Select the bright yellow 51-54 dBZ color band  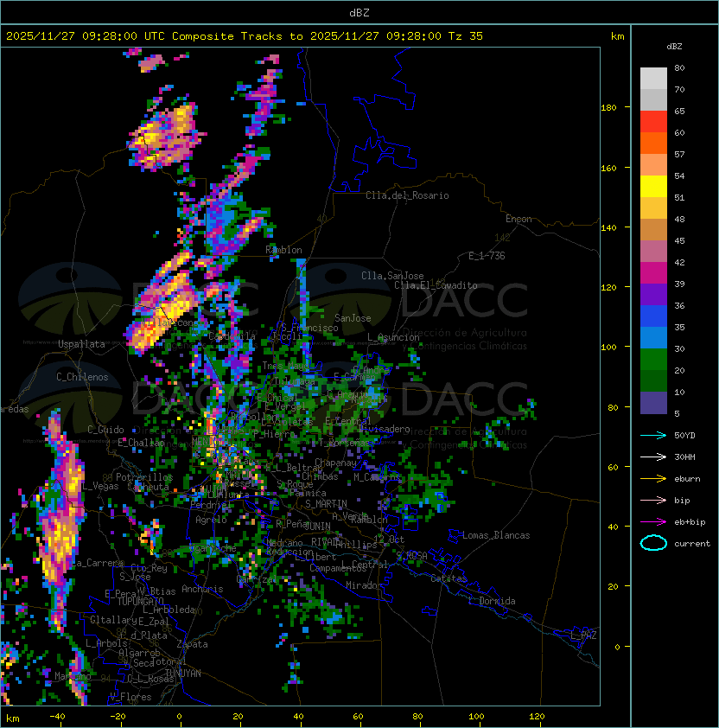653,187
